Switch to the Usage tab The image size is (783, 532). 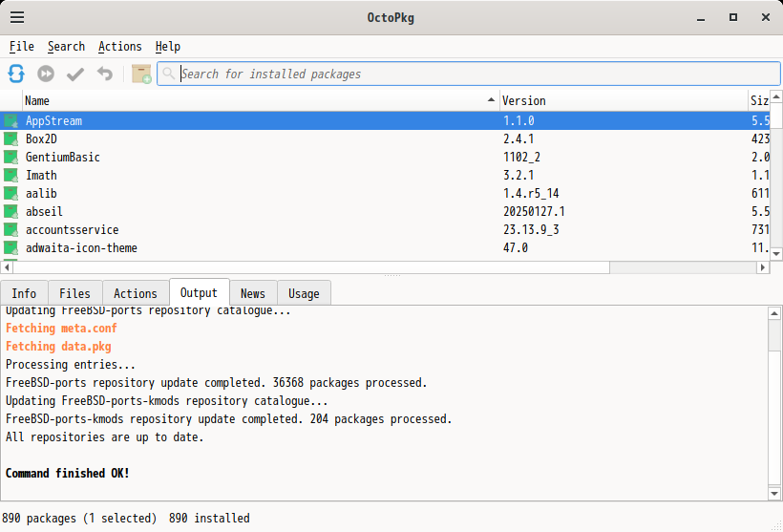coord(304,294)
